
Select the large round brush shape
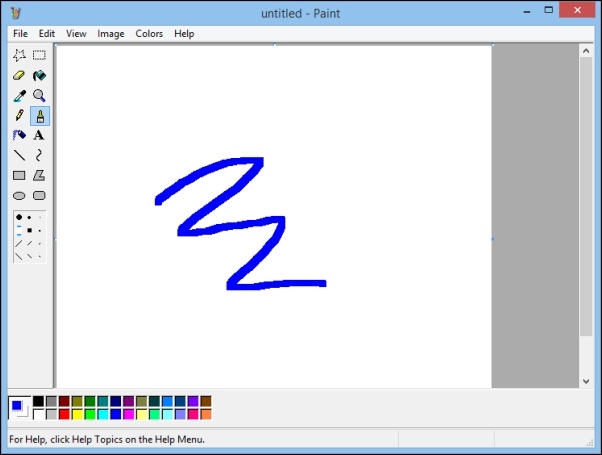(x=19, y=217)
